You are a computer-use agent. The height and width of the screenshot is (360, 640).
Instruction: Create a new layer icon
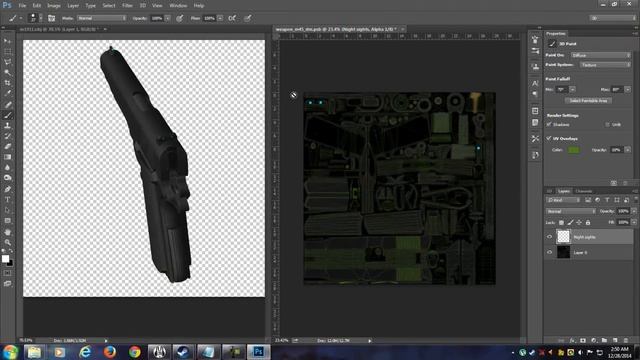tap(615, 340)
